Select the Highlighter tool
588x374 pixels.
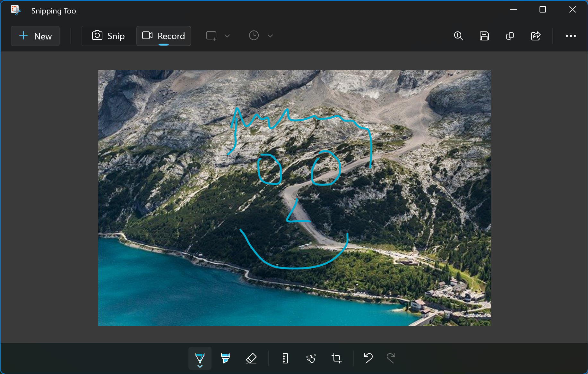tap(225, 358)
